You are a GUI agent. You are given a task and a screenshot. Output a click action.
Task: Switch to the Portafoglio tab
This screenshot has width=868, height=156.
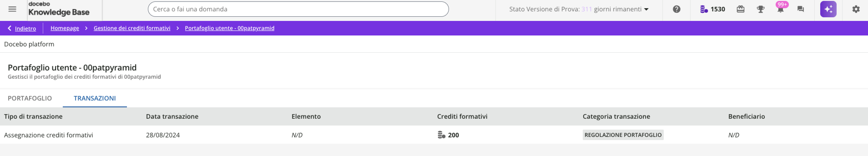pyautogui.click(x=30, y=98)
